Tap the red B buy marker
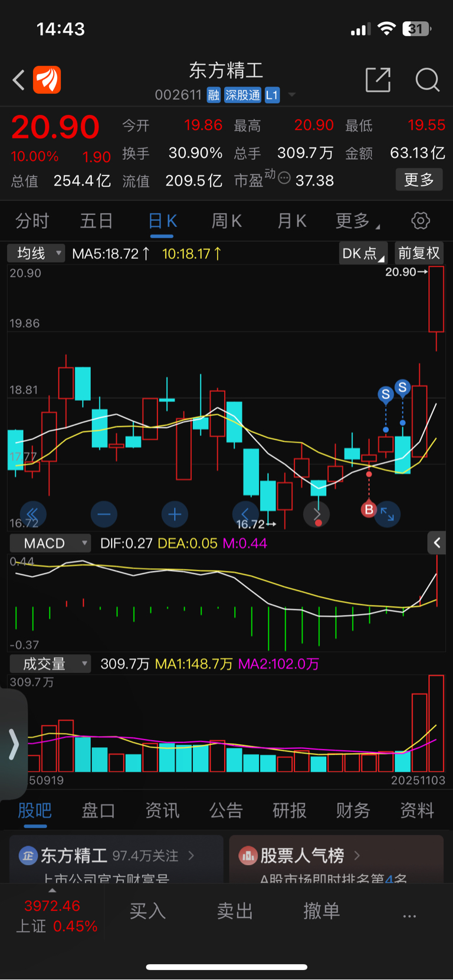The image size is (453, 980). 369,509
